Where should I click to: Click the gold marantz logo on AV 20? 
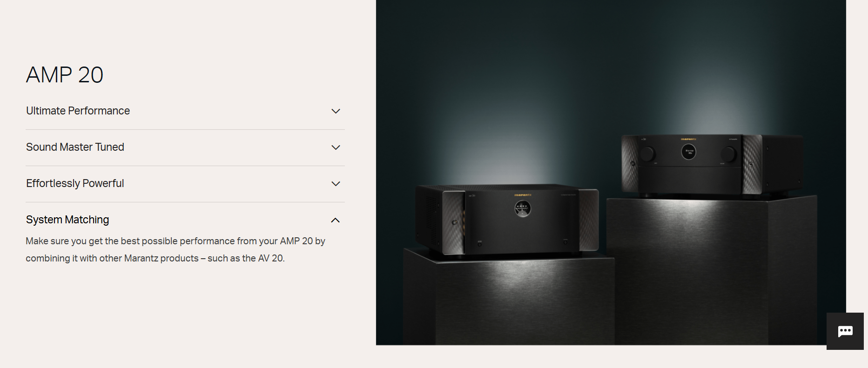click(689, 139)
